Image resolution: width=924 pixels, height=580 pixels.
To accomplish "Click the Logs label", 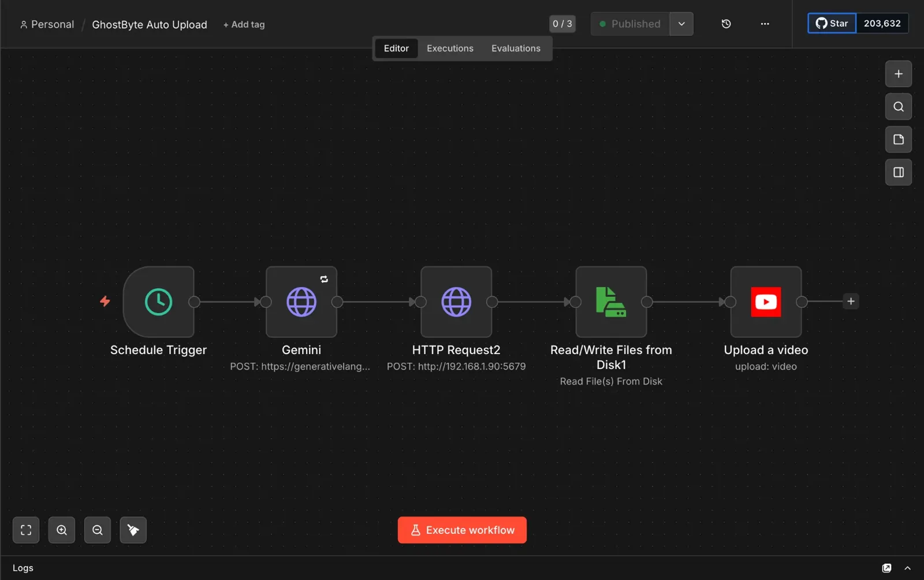I will [x=23, y=568].
